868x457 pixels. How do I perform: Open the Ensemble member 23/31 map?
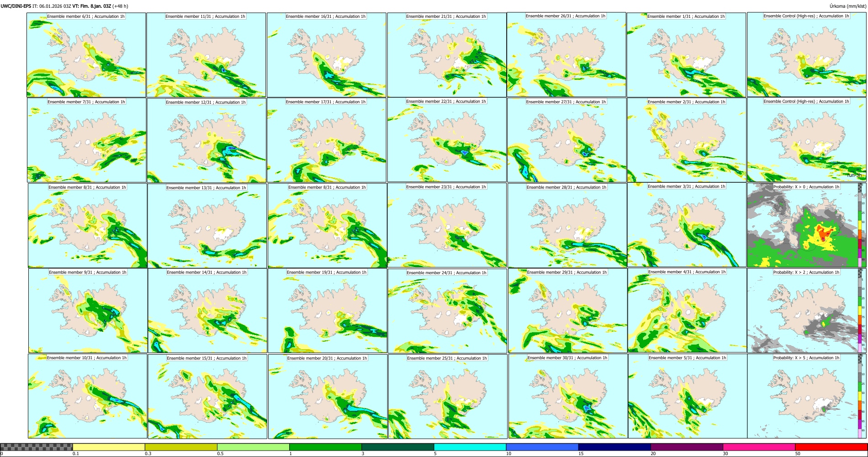point(447,225)
